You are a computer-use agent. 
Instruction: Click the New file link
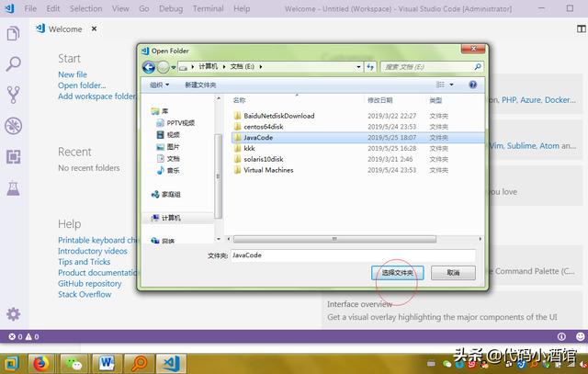73,74
